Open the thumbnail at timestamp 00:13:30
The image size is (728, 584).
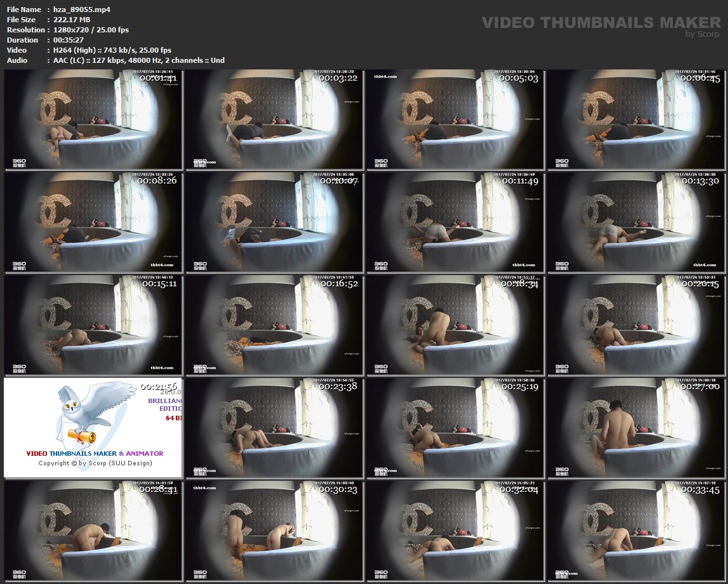click(637, 222)
